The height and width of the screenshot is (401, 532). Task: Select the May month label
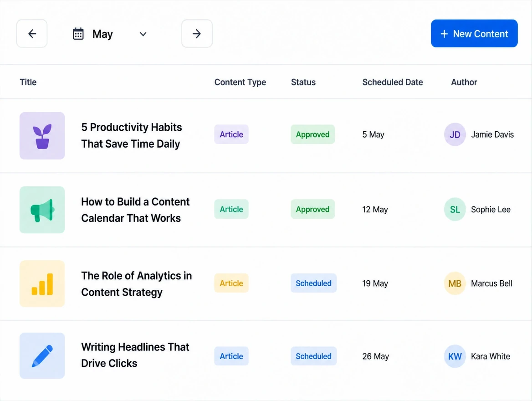pos(102,34)
